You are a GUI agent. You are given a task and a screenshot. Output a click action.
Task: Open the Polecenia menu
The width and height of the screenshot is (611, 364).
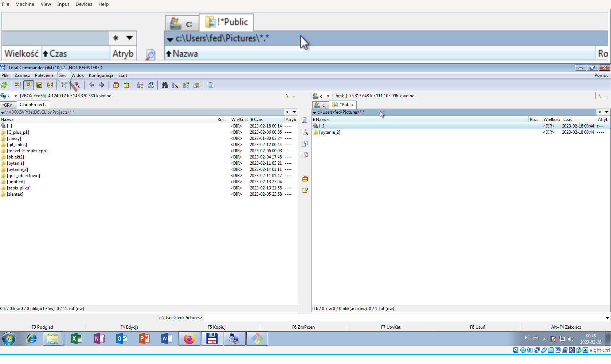pos(44,75)
